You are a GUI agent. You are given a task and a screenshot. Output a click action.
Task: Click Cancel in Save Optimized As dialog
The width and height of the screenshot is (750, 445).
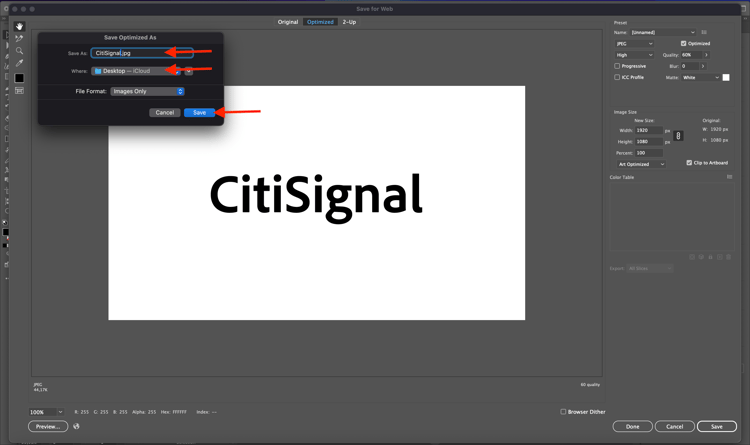pos(165,112)
